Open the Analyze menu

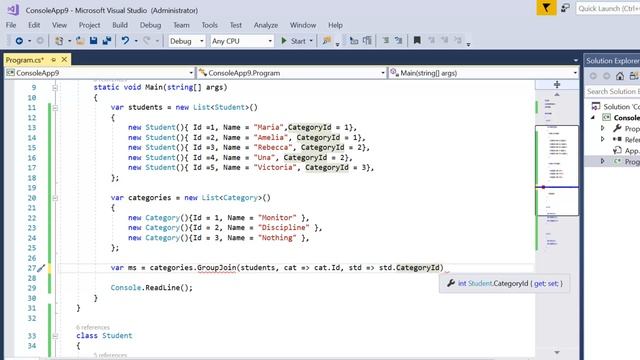(266, 25)
